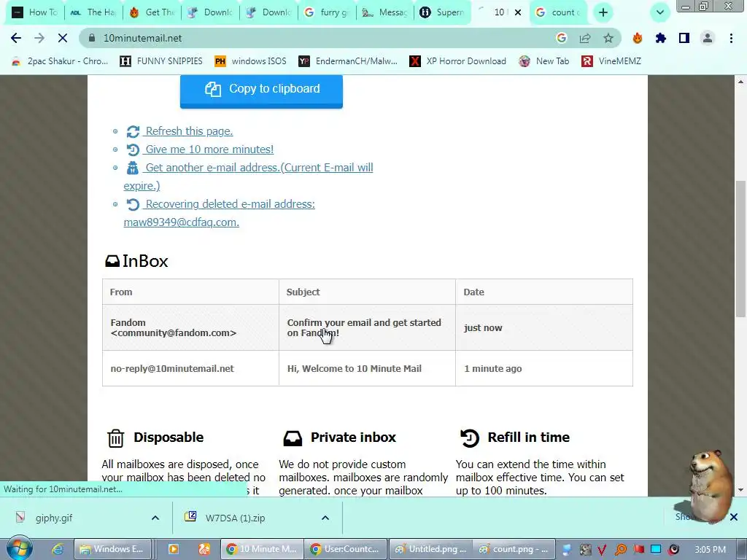This screenshot has width=747, height=560.
Task: Switch to 'User:Countc...' Chrome taskbar window
Action: click(x=344, y=549)
